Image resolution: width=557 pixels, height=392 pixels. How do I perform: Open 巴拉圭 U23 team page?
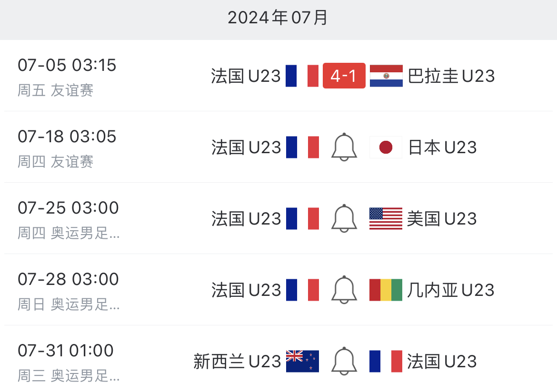click(x=451, y=76)
